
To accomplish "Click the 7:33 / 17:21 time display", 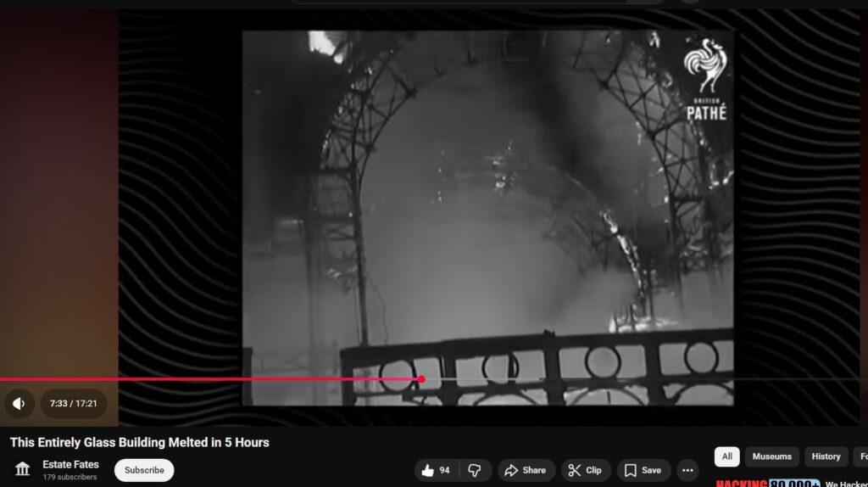I will [x=74, y=404].
